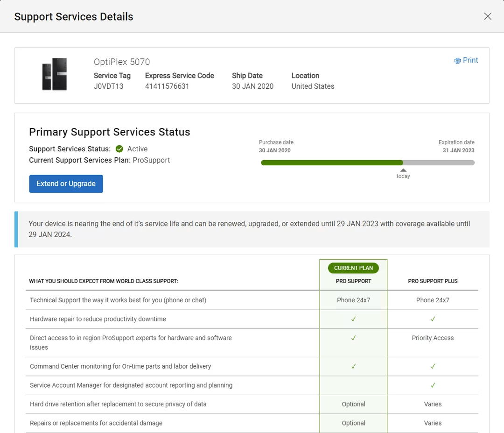Click the Print link with printer icon

coord(466,60)
